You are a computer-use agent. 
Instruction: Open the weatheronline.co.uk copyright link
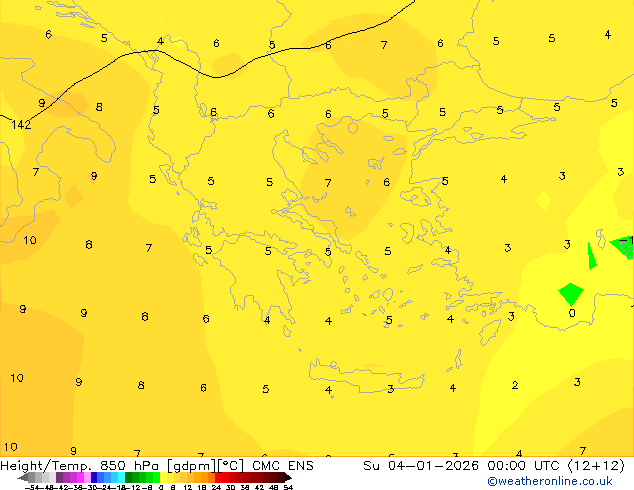point(549,481)
